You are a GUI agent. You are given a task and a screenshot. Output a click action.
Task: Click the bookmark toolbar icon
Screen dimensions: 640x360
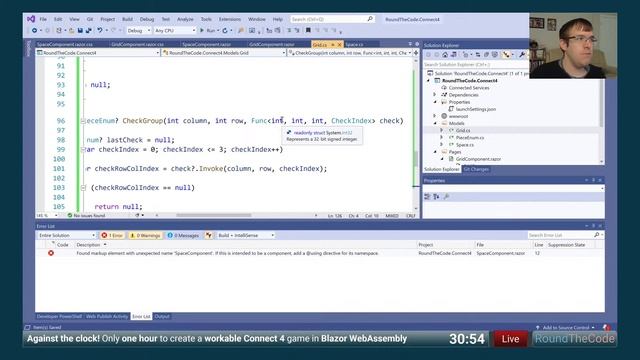[x=308, y=30]
